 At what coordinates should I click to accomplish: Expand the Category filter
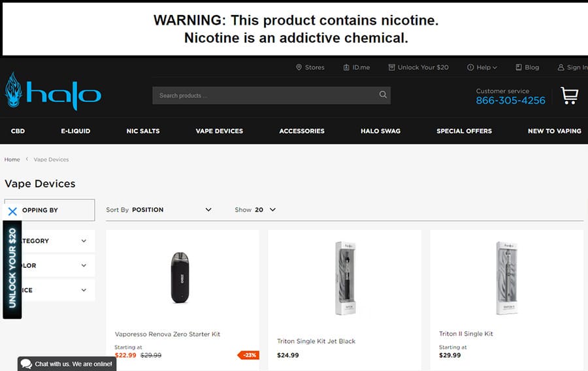[84, 241]
